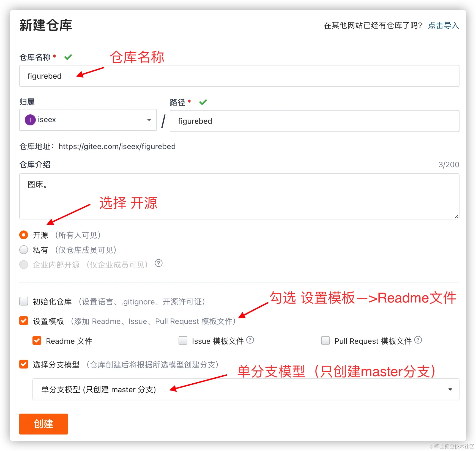The image size is (476, 451).
Task: Click the 新建仓库 page heading
Action: (46, 25)
